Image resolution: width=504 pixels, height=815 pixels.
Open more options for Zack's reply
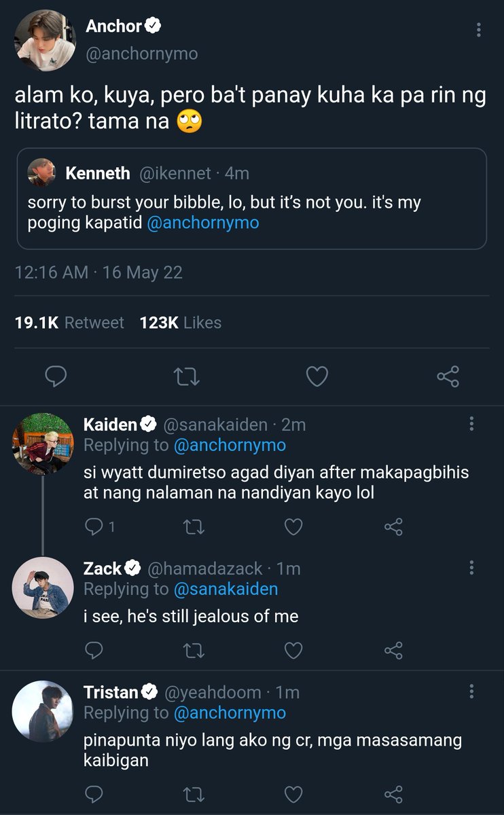(471, 568)
